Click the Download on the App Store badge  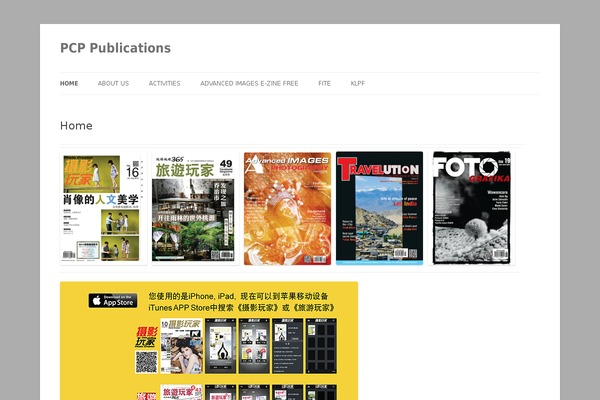pyautogui.click(x=113, y=300)
